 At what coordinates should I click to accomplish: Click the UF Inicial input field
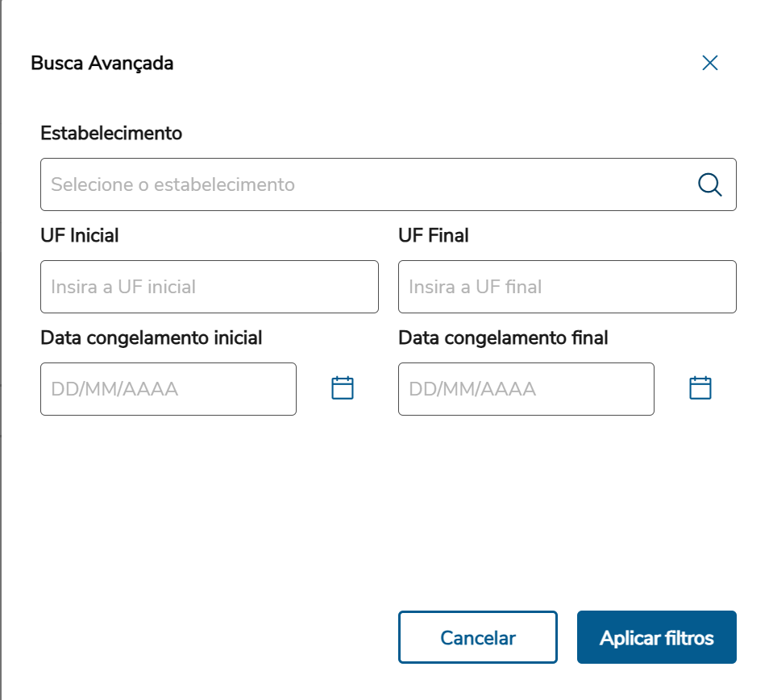pos(209,287)
